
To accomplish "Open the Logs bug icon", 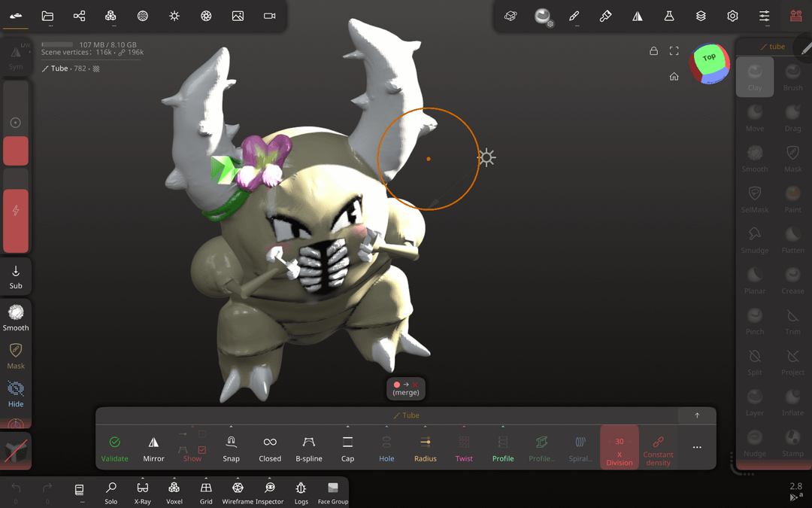I will [x=301, y=492].
